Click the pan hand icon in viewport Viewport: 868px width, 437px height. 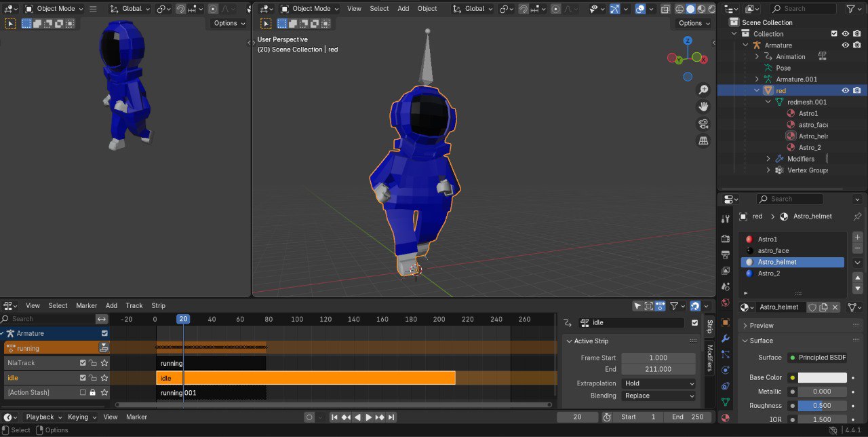703,107
